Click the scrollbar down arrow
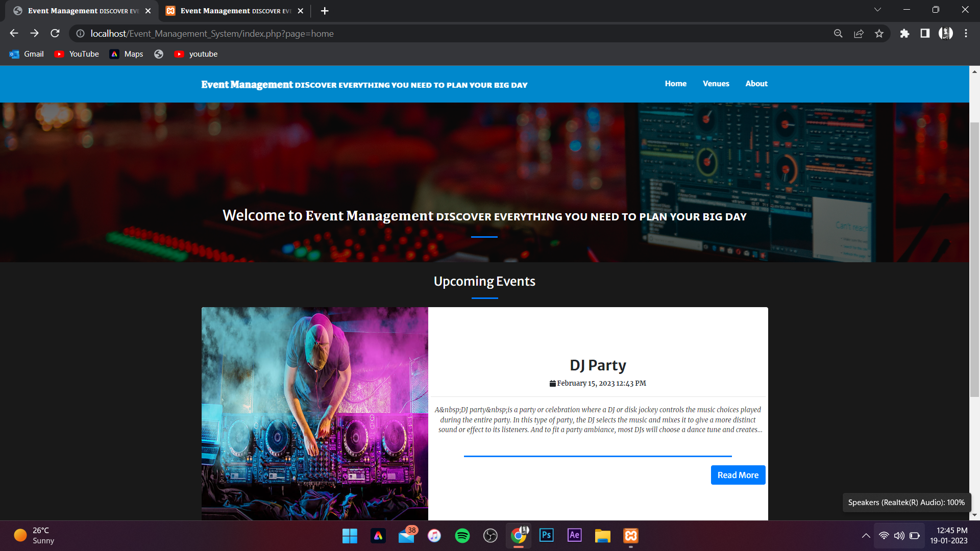The image size is (980, 551). coord(974,515)
